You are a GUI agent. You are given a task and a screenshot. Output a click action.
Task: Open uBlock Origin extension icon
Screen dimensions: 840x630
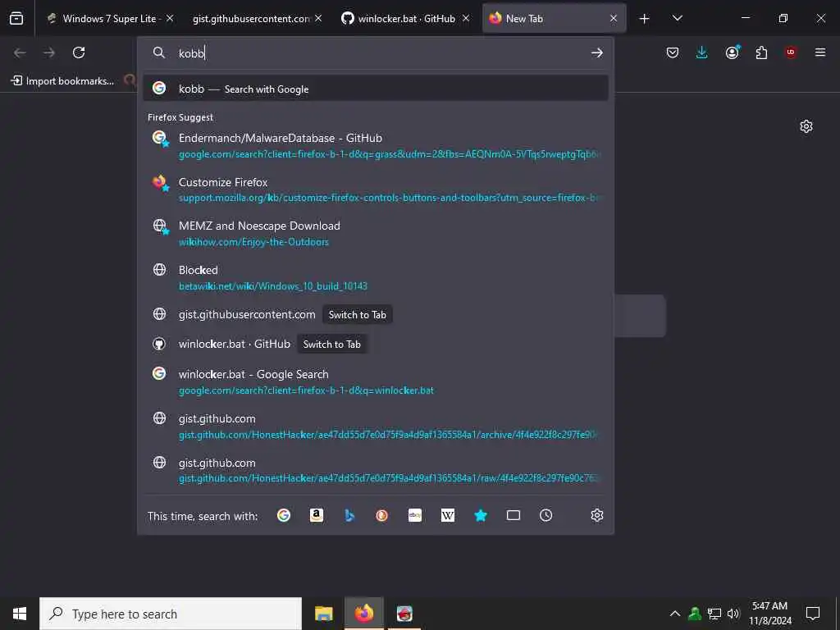[791, 52]
